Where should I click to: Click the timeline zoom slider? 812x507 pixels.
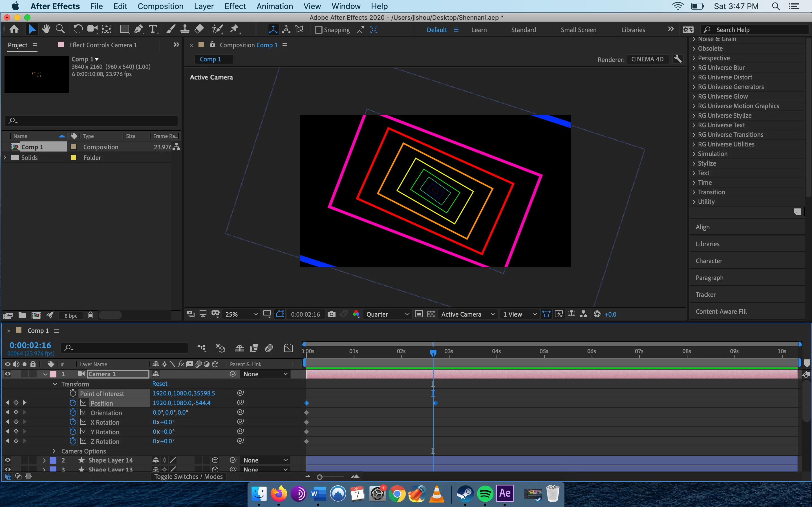(x=320, y=477)
